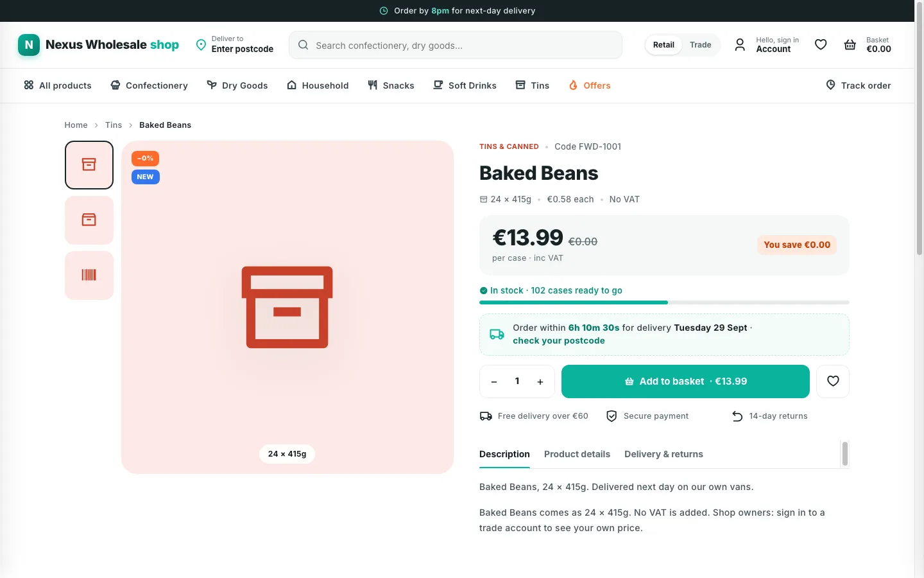Show the barcode thumbnail image
The width and height of the screenshot is (924, 578).
click(89, 276)
